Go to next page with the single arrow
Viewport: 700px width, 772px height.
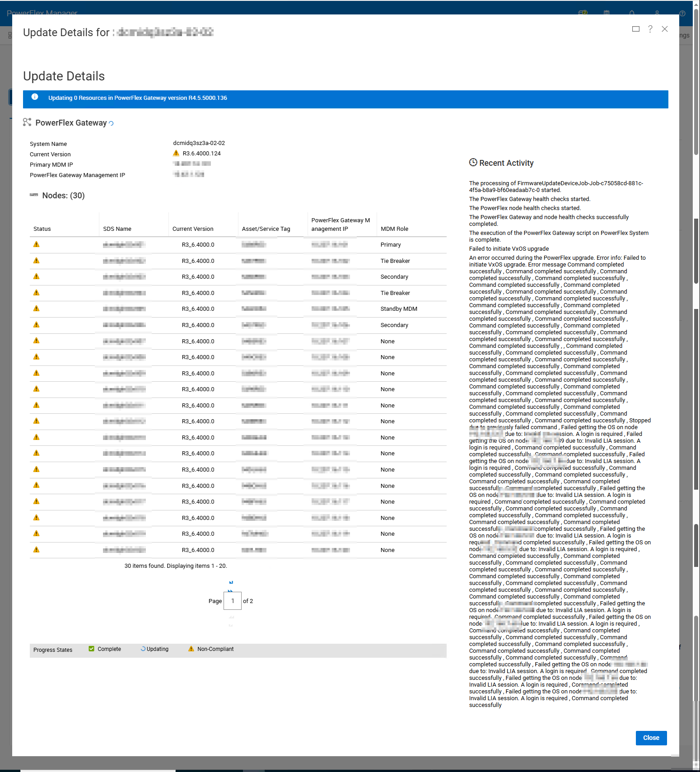pyautogui.click(x=231, y=582)
